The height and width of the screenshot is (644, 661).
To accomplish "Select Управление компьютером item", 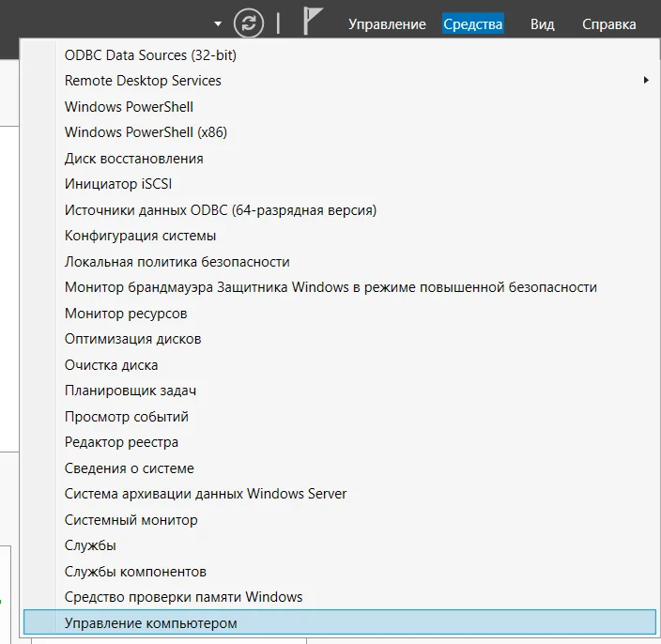I will [x=339, y=622].
